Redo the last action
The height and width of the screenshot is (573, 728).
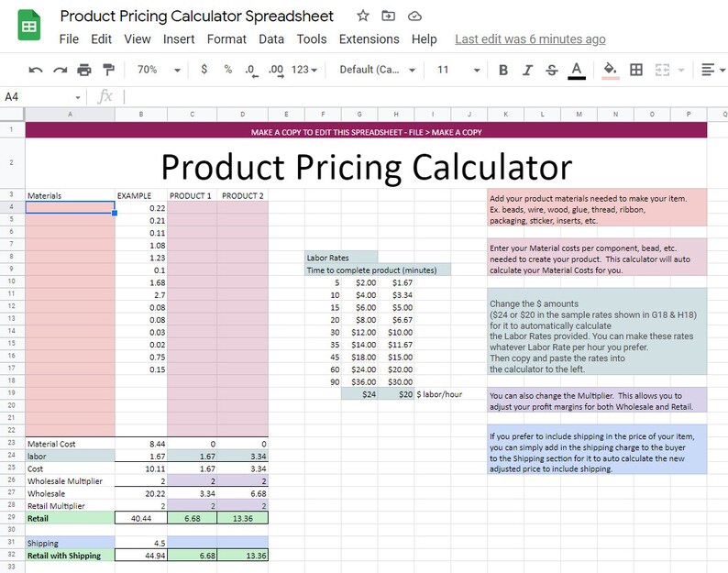(x=60, y=70)
